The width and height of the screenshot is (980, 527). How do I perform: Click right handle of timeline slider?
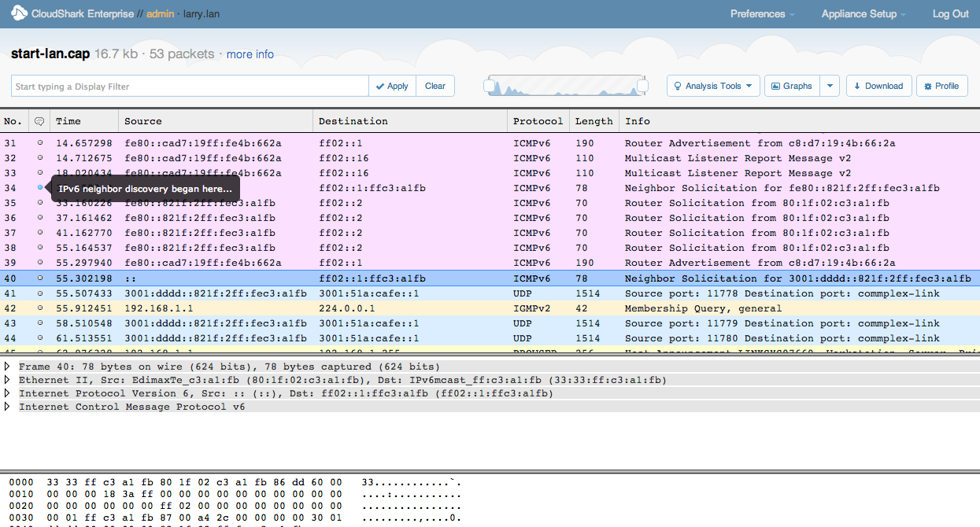coord(642,86)
